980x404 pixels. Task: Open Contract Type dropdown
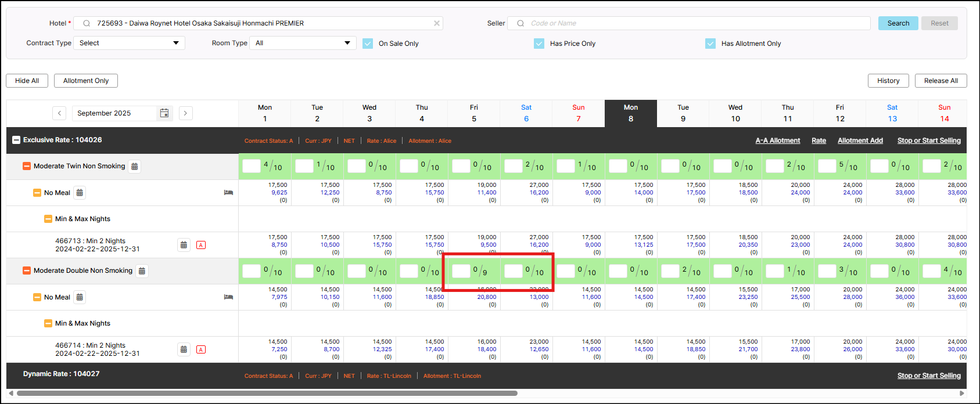pos(129,43)
